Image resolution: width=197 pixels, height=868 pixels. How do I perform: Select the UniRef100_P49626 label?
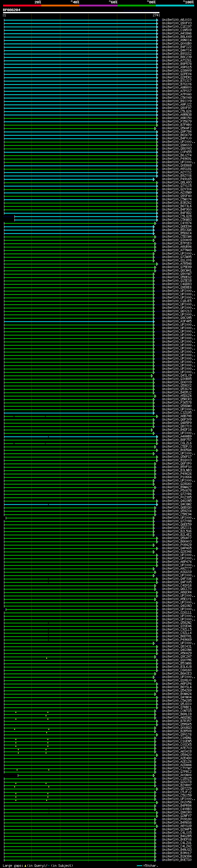pos(177,474)
